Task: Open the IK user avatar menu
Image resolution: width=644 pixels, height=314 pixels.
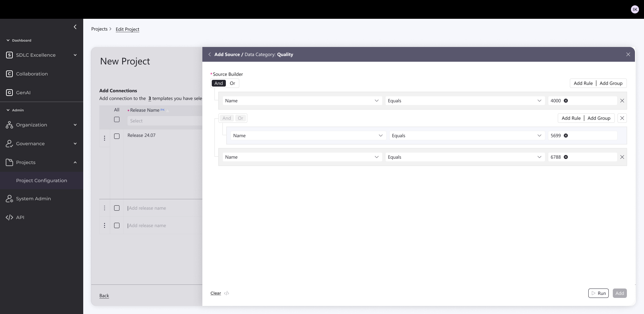Action: click(x=635, y=9)
